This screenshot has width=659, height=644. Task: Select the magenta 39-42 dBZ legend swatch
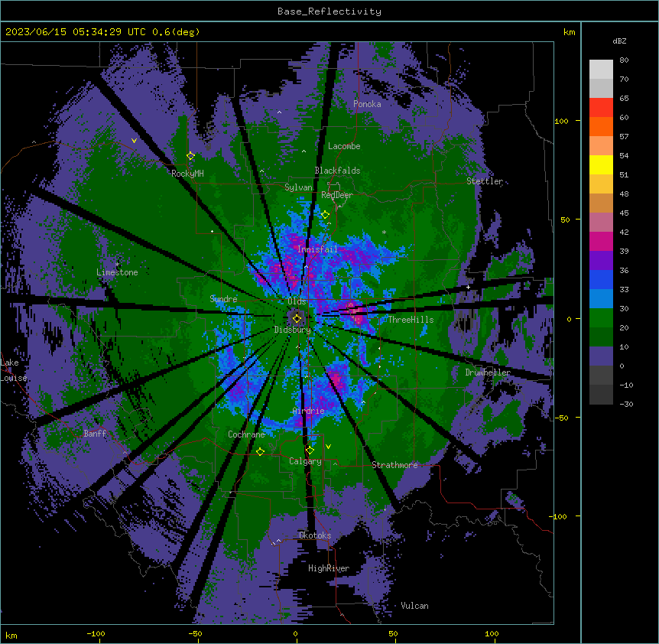601,241
